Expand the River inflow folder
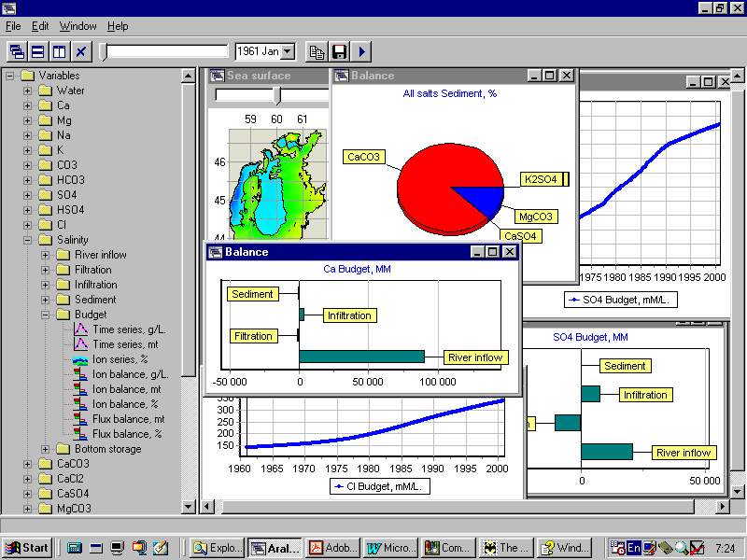 click(45, 255)
